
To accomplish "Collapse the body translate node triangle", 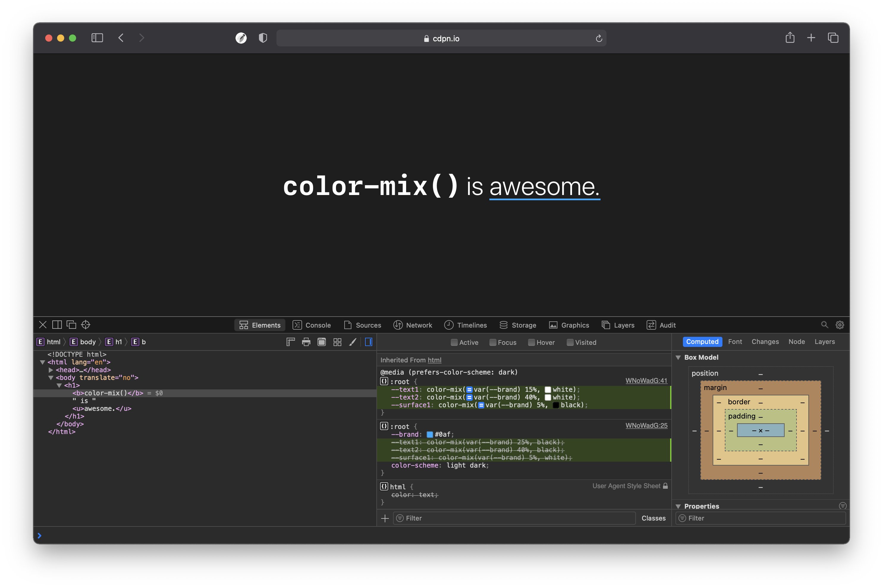I will [x=51, y=378].
